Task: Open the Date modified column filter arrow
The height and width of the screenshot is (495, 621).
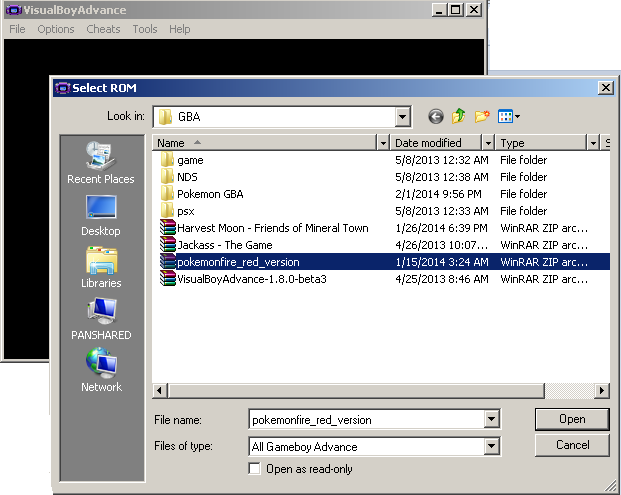Action: pos(488,143)
